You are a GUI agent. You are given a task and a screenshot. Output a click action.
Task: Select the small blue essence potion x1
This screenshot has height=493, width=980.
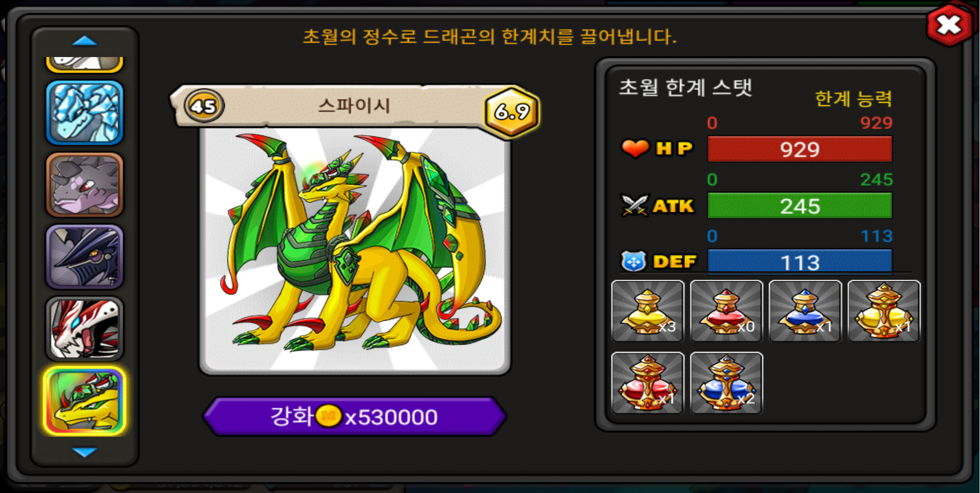click(805, 311)
